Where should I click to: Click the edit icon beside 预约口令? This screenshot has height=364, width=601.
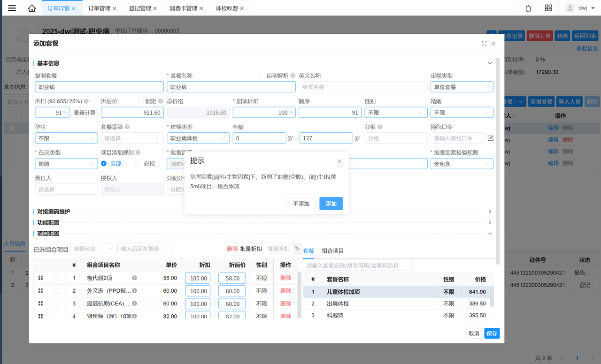[x=491, y=138]
